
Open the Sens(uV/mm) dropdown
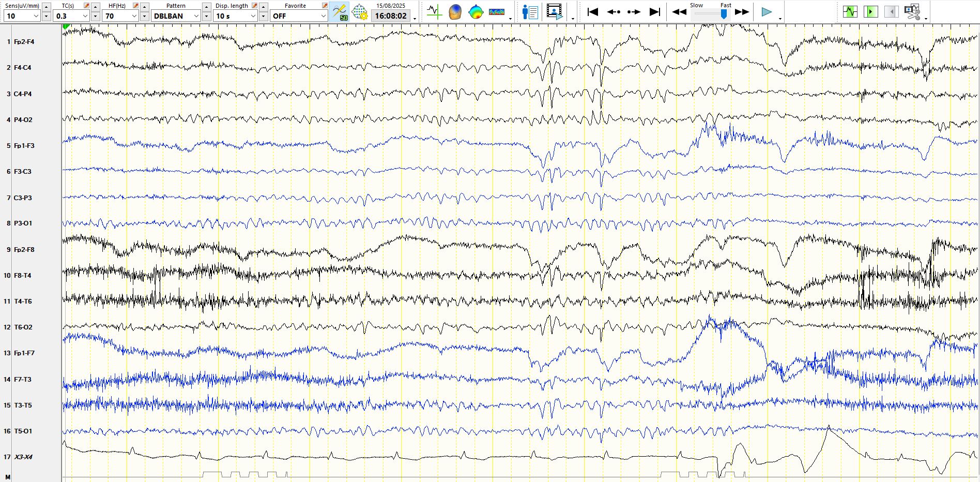[x=22, y=16]
